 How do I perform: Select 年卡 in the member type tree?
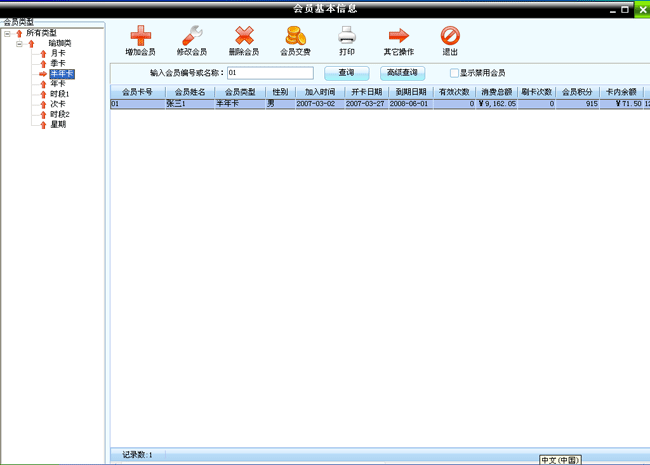click(x=58, y=84)
